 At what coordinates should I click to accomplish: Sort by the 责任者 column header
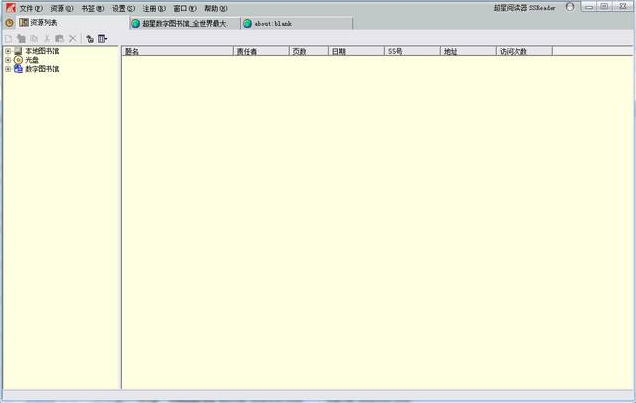(x=261, y=51)
